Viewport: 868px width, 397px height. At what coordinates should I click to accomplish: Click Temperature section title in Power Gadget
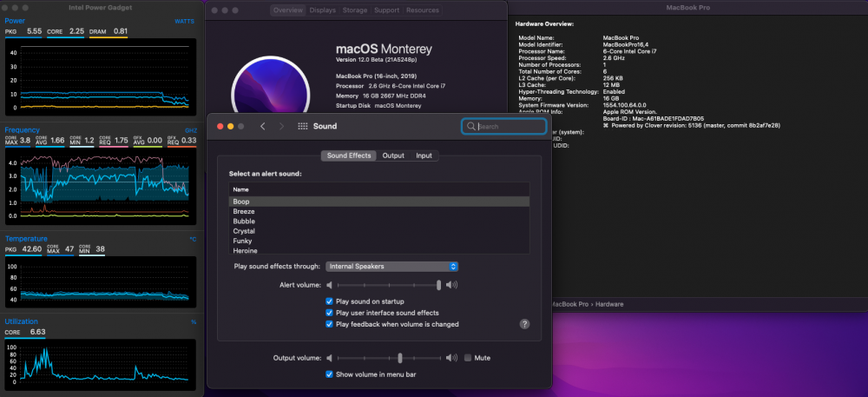point(26,239)
